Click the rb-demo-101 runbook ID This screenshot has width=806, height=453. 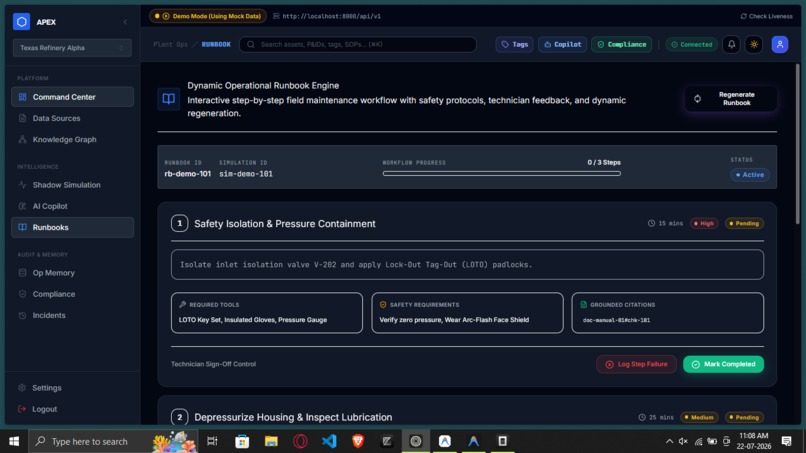click(188, 174)
